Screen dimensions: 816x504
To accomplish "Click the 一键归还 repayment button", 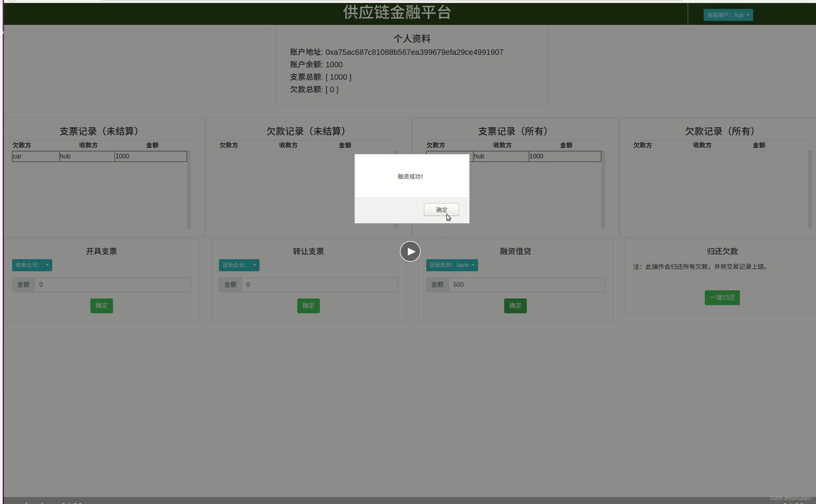I will (722, 297).
